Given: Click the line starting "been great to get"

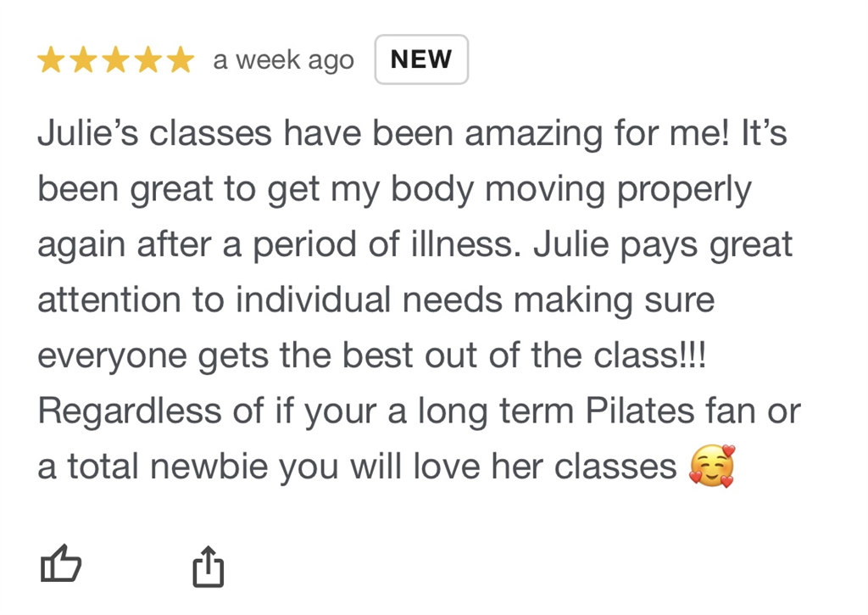Looking at the screenshot, I should tap(394, 190).
